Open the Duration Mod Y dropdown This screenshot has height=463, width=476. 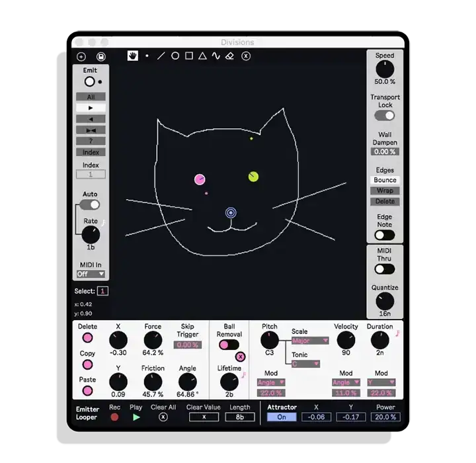tap(381, 382)
